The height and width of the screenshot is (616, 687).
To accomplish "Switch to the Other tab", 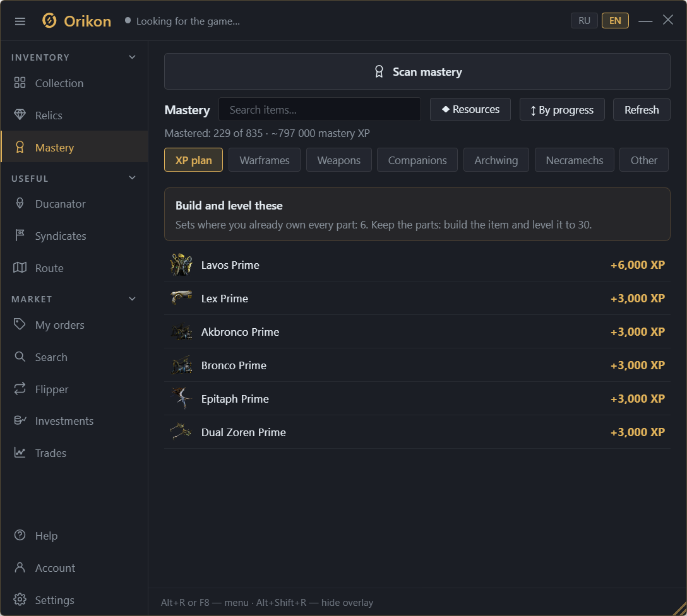I will pyautogui.click(x=643, y=160).
